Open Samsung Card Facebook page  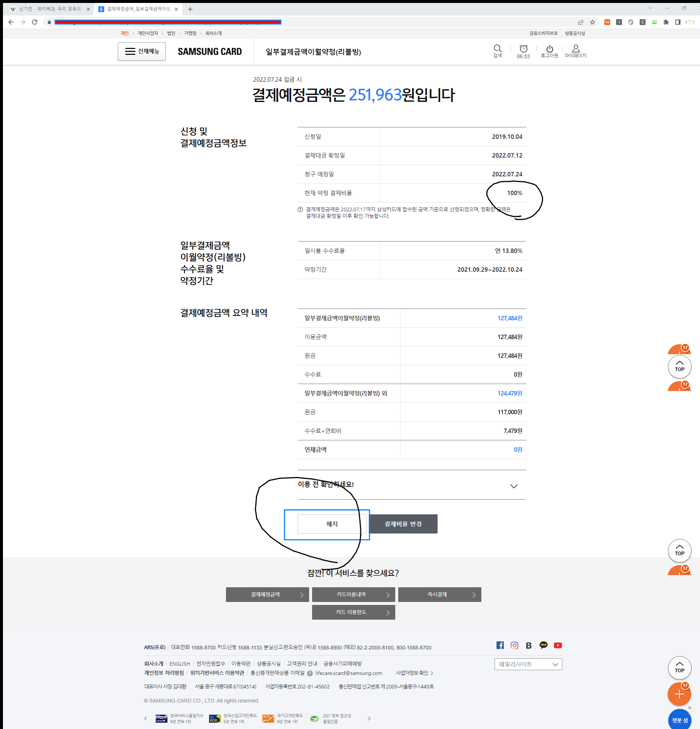pyautogui.click(x=500, y=645)
